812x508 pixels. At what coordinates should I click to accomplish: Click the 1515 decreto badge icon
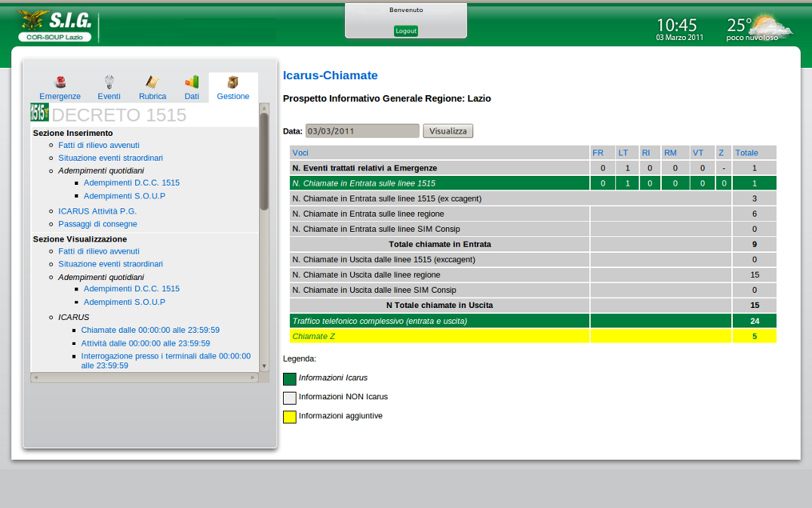tap(39, 112)
